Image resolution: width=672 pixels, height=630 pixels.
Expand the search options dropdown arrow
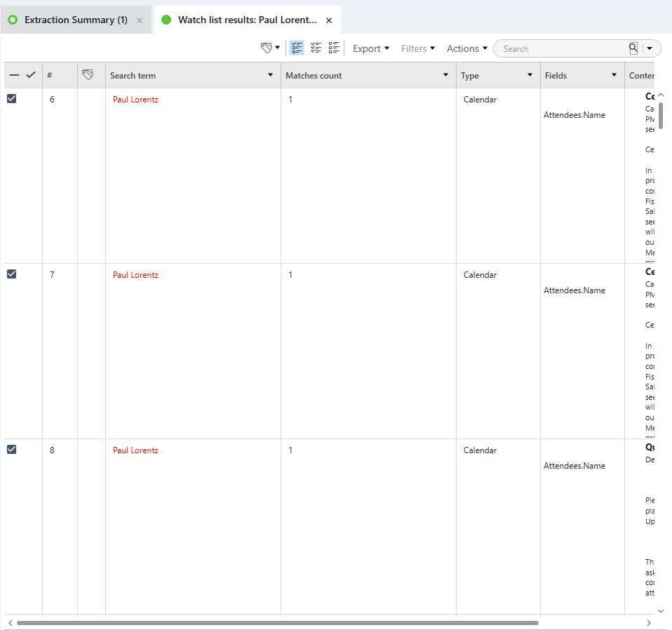(650, 48)
